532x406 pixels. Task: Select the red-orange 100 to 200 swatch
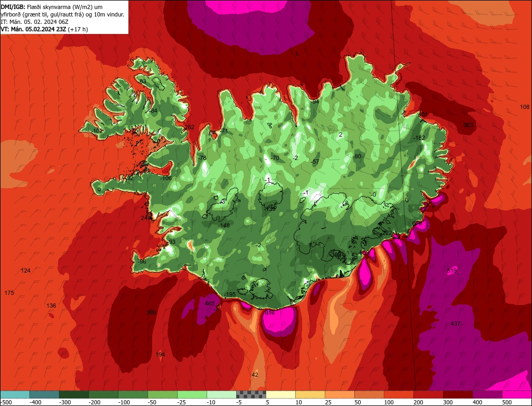(398, 394)
